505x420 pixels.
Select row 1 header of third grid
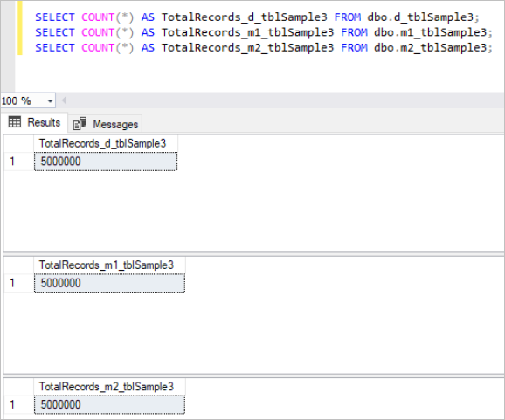tap(18, 404)
